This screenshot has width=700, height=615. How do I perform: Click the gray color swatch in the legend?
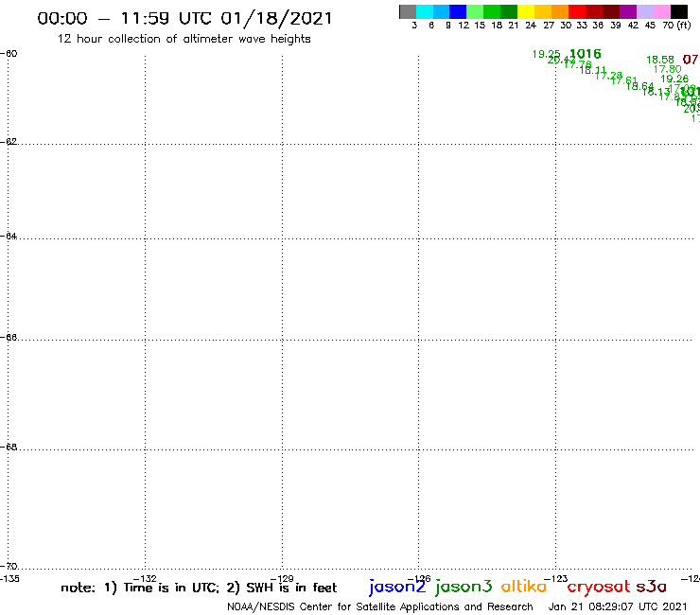click(x=408, y=11)
